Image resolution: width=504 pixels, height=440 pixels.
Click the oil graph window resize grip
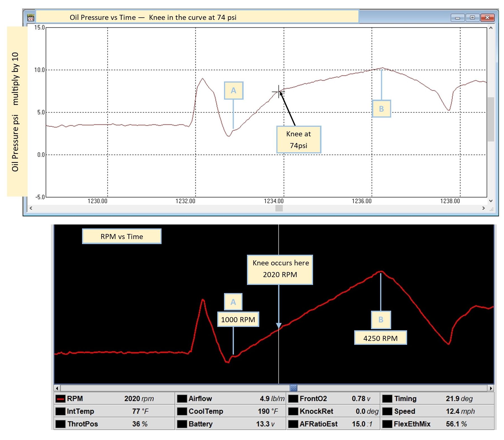click(x=491, y=209)
